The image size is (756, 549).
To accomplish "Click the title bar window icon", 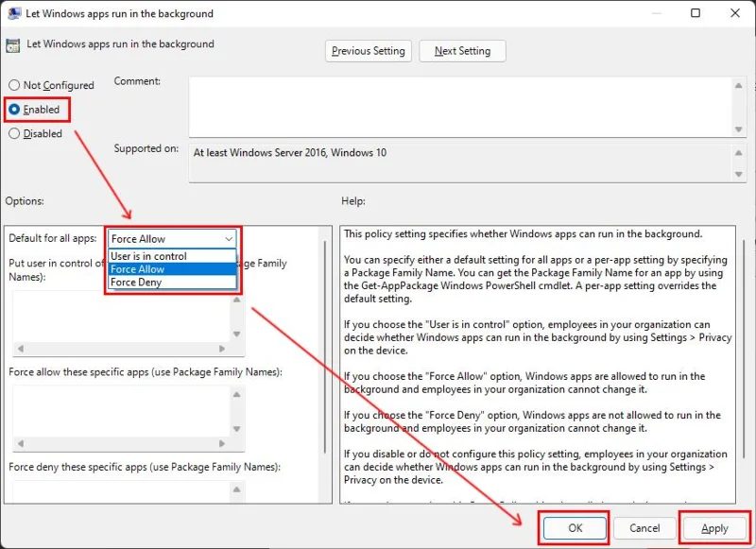I will click(x=14, y=13).
